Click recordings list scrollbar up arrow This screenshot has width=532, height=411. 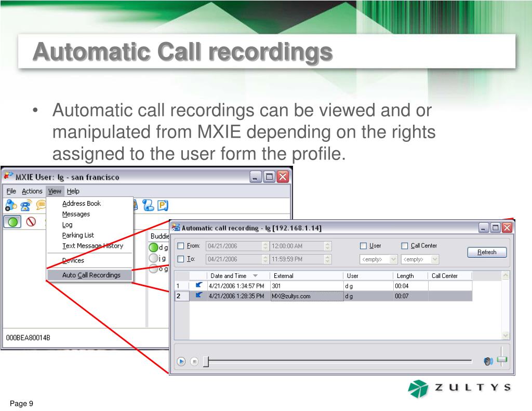point(506,275)
